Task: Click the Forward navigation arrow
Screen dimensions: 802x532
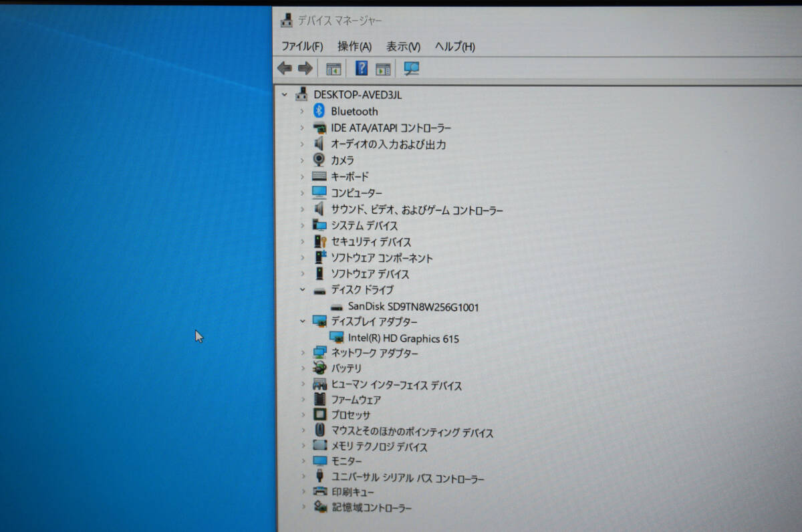Action: click(x=305, y=68)
